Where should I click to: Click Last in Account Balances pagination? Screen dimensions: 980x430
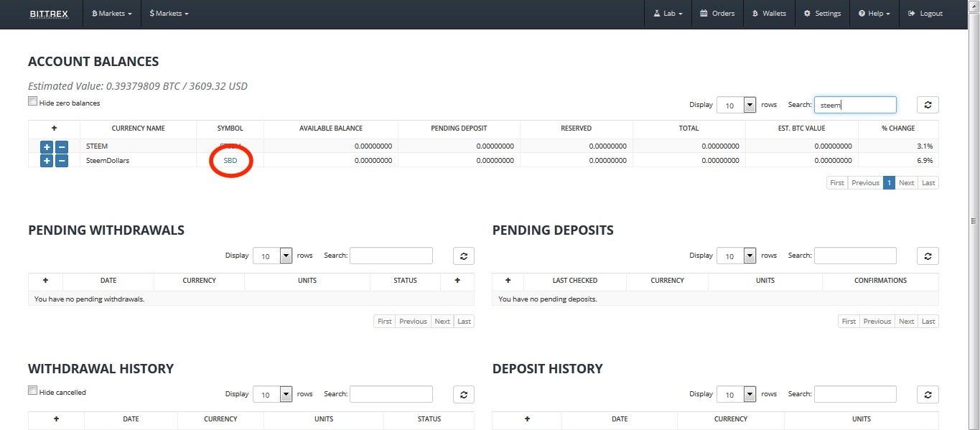928,182
